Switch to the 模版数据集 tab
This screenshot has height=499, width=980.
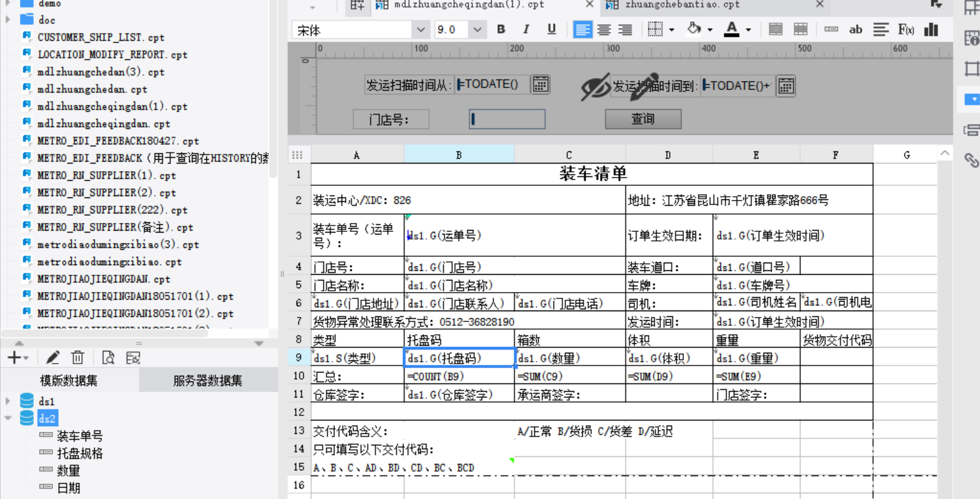(x=69, y=381)
